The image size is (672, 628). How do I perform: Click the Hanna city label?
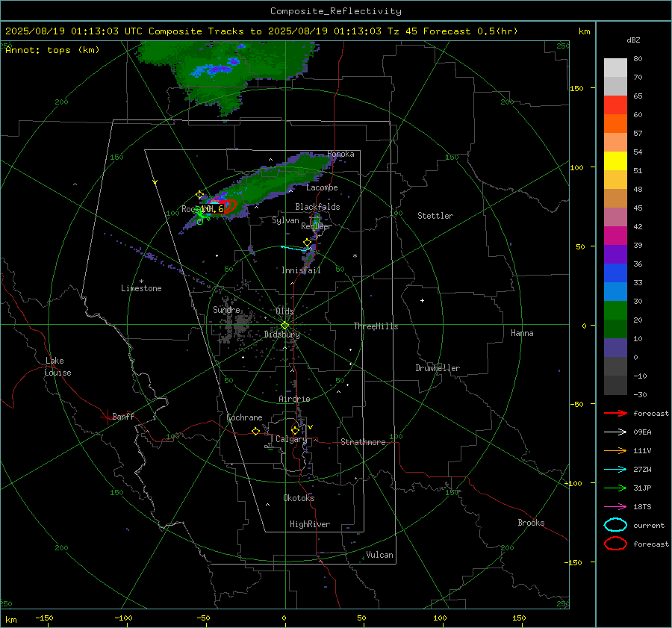[522, 333]
